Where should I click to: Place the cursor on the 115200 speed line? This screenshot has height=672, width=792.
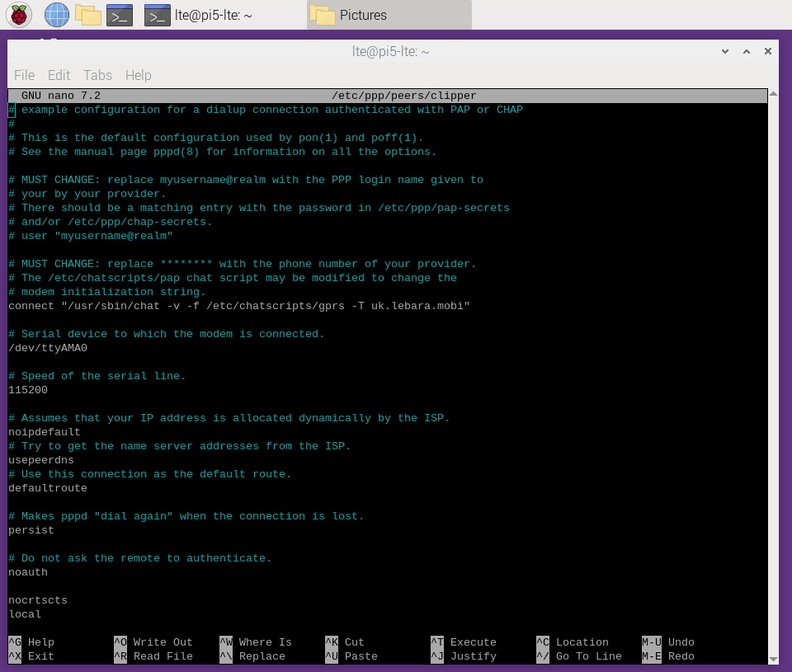tap(28, 390)
